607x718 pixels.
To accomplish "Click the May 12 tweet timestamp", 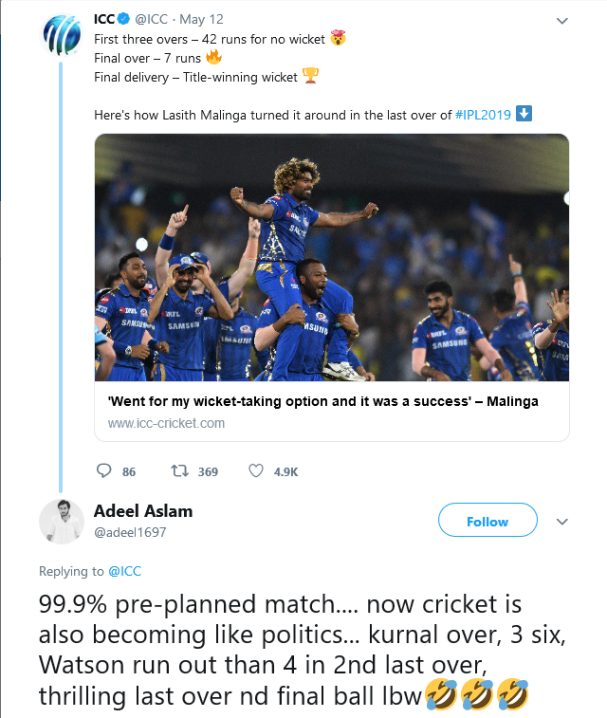I will (201, 20).
